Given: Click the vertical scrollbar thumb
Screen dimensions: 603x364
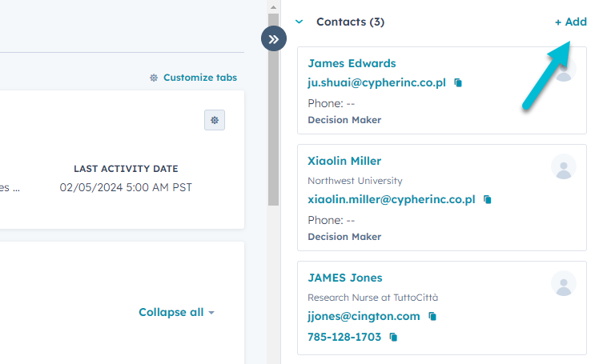Looking at the screenshot, I should pos(273,128).
